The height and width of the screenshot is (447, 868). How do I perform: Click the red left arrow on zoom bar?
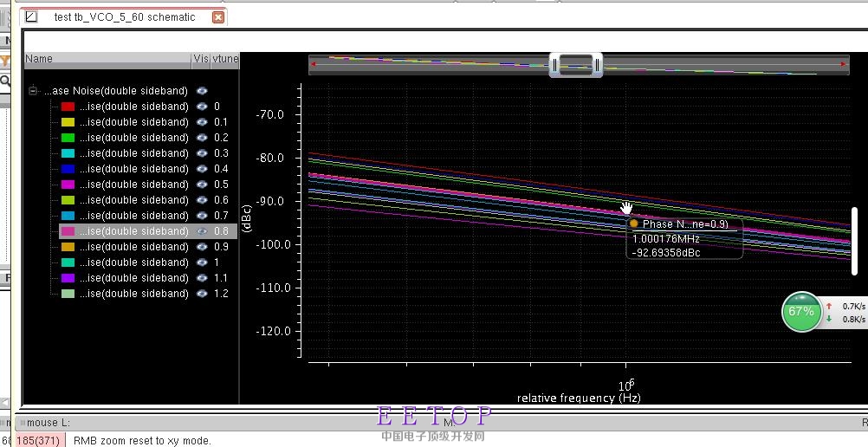coord(314,63)
